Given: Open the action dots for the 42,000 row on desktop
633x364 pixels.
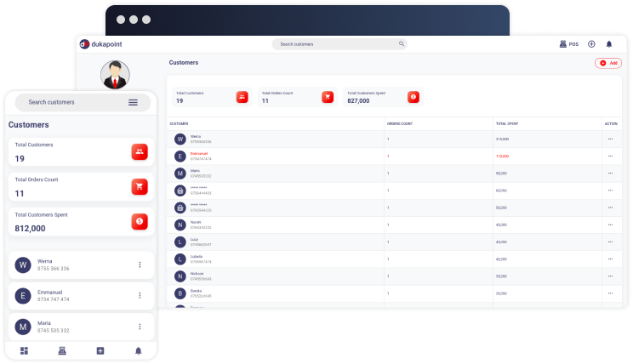Looking at the screenshot, I should pos(610,259).
